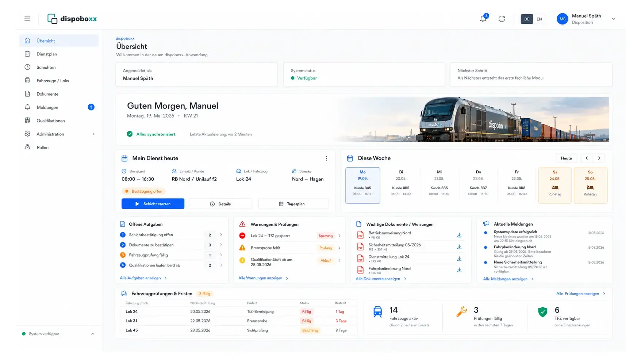Click the dispoboxx breadcrumb link
This screenshot has width=641, height=364.
[125, 38]
